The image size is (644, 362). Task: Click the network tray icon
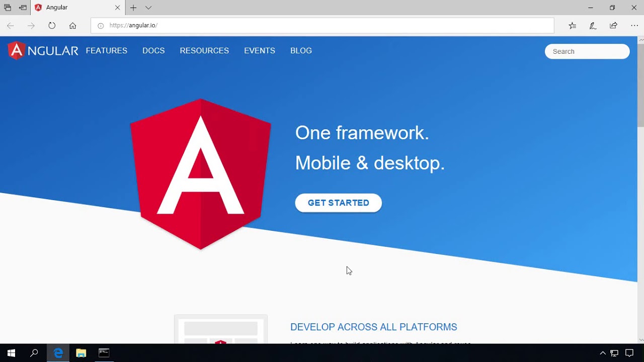pos(614,353)
